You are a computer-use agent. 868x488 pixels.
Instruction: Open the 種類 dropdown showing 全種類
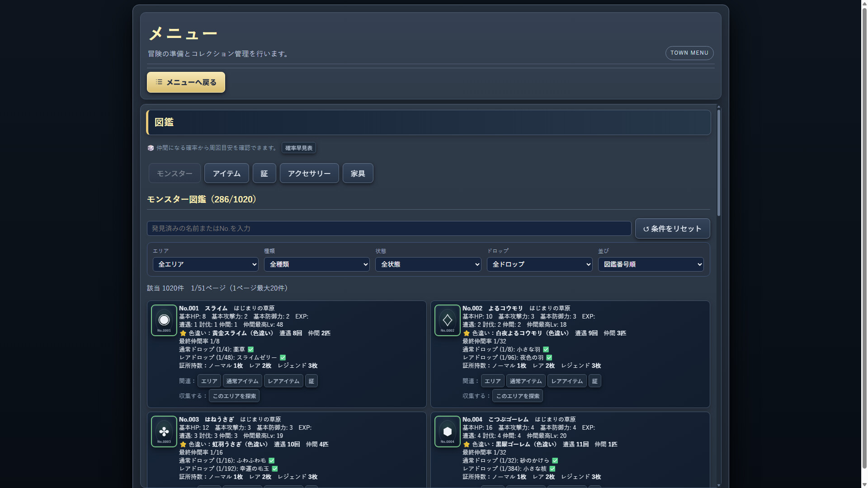click(x=317, y=264)
